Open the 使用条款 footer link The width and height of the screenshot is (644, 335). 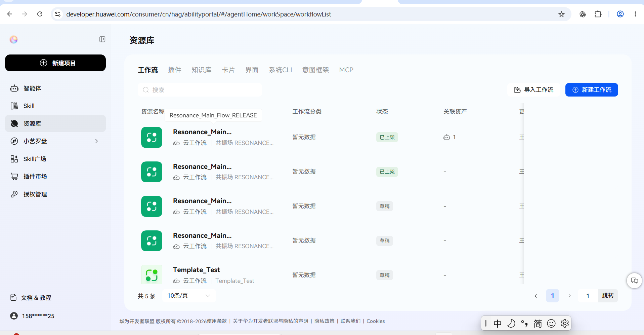tap(217, 321)
